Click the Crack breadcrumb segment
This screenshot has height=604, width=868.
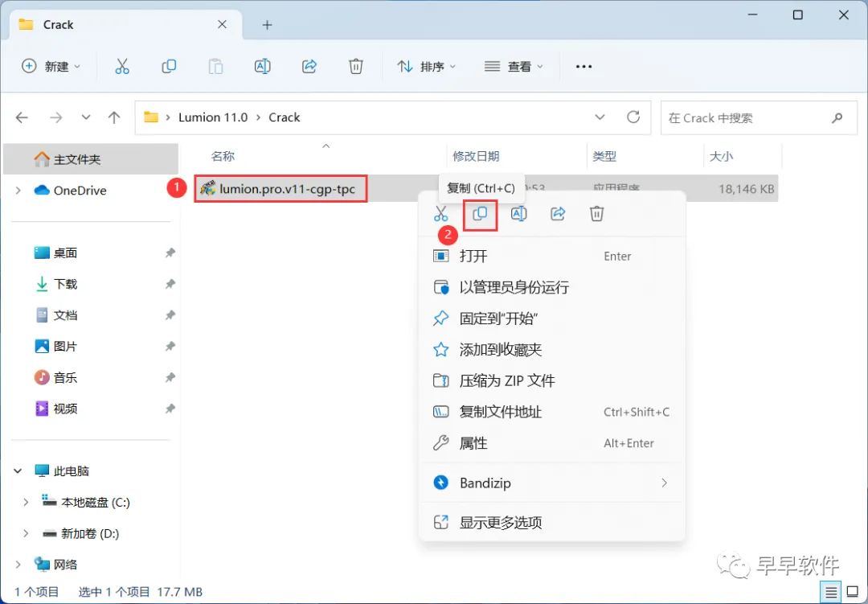coord(284,117)
